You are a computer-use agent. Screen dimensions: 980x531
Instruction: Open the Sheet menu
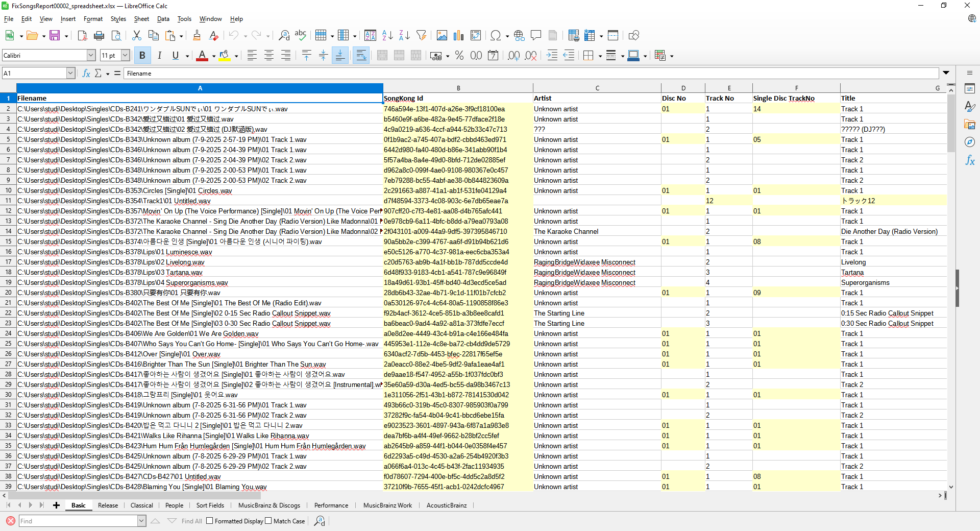pyautogui.click(x=141, y=19)
